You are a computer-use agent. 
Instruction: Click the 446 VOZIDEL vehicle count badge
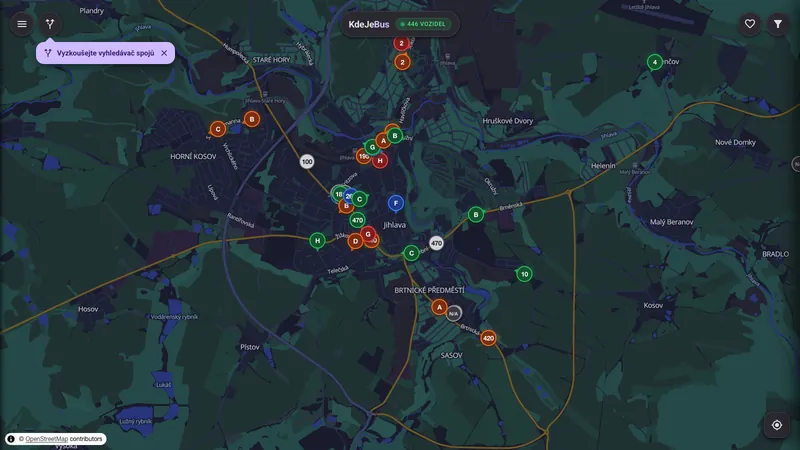point(423,24)
